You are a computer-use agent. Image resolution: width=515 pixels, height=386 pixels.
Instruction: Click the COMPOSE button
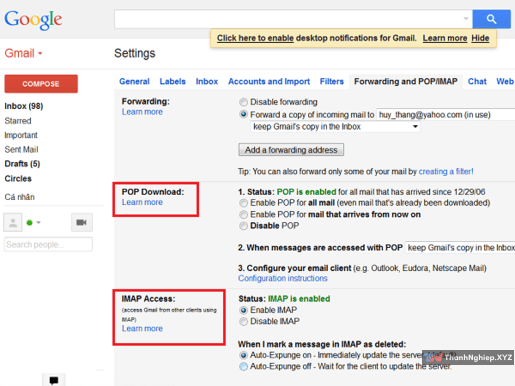(x=41, y=84)
